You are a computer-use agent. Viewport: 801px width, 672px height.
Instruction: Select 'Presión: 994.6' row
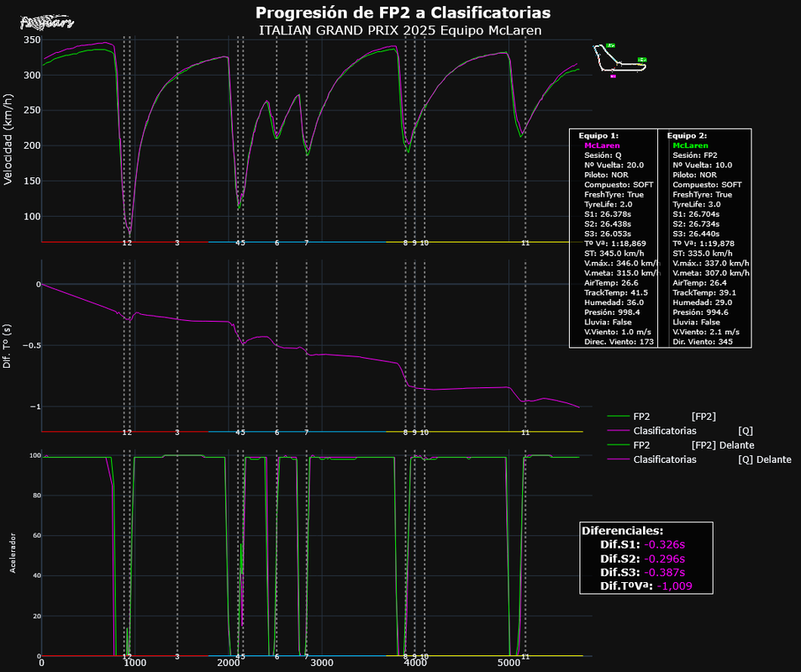tap(700, 312)
